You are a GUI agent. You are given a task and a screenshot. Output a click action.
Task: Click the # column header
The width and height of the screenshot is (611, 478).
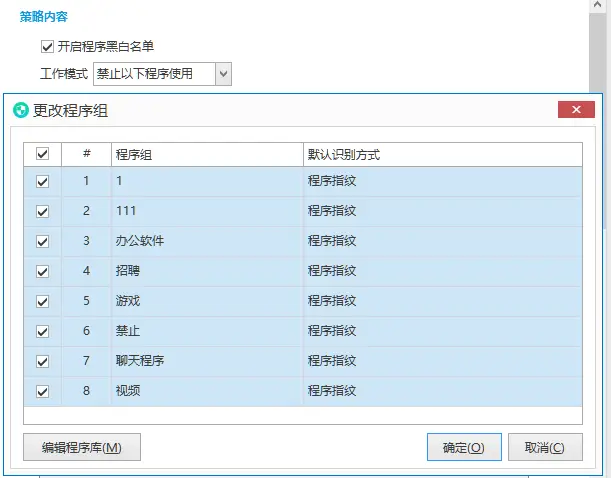click(x=86, y=154)
